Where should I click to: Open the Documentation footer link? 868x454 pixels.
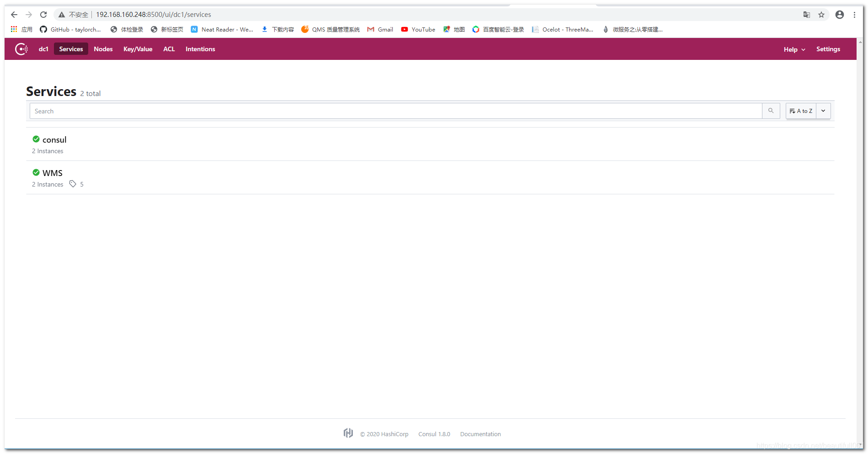point(480,434)
